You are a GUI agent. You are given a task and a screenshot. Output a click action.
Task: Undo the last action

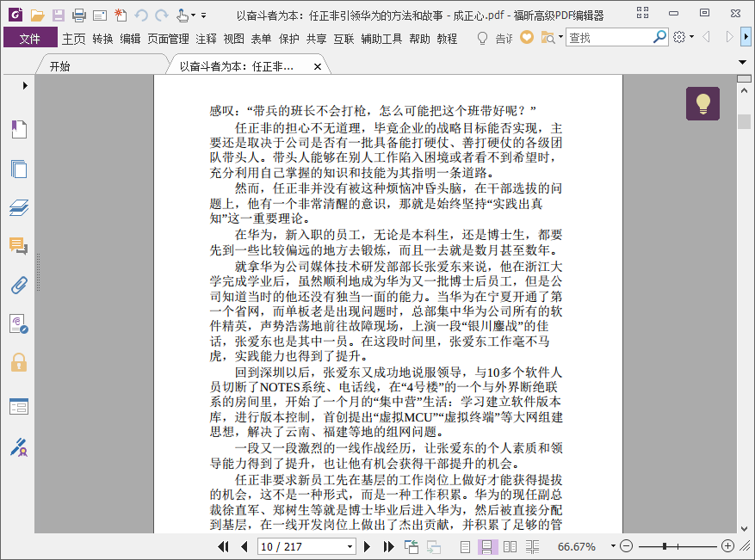pos(140,15)
